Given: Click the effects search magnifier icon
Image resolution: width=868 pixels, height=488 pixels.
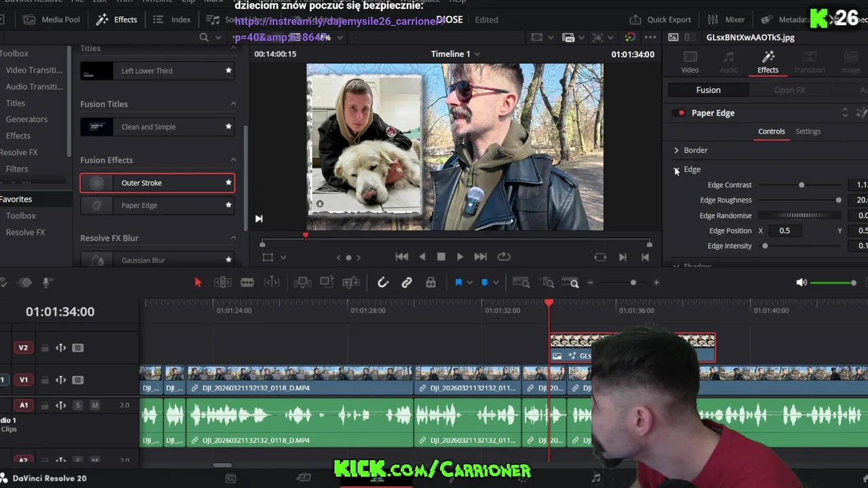Looking at the screenshot, I should coord(204,37).
